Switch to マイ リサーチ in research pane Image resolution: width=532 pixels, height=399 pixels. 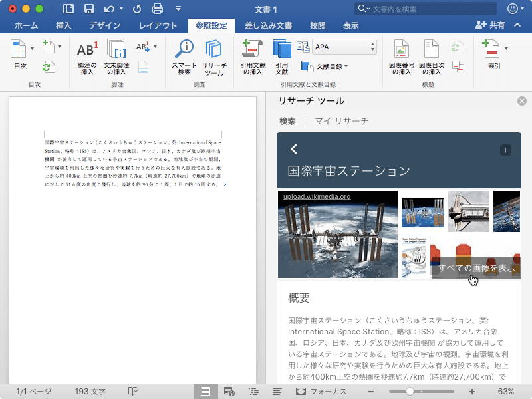point(341,121)
